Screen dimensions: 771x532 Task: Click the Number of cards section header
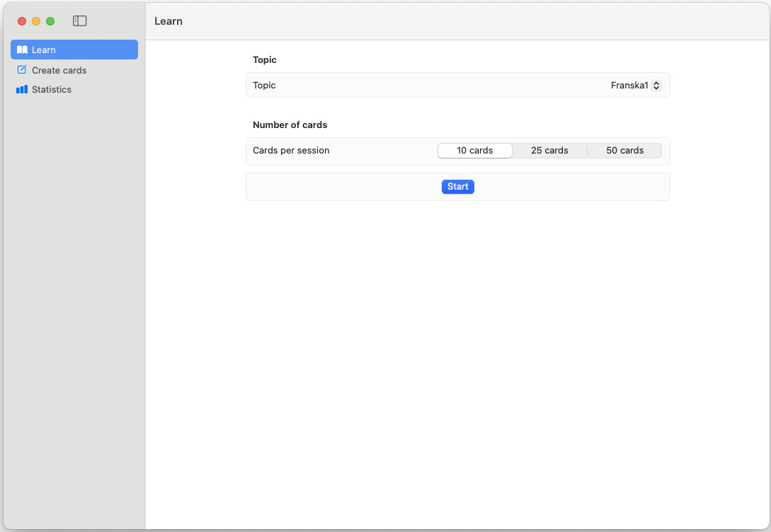coord(290,125)
